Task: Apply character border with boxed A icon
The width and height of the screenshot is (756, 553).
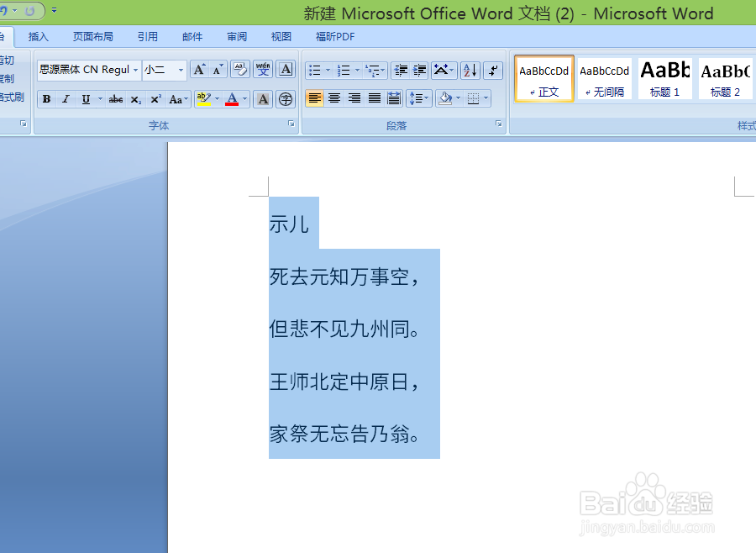Action: click(x=286, y=70)
